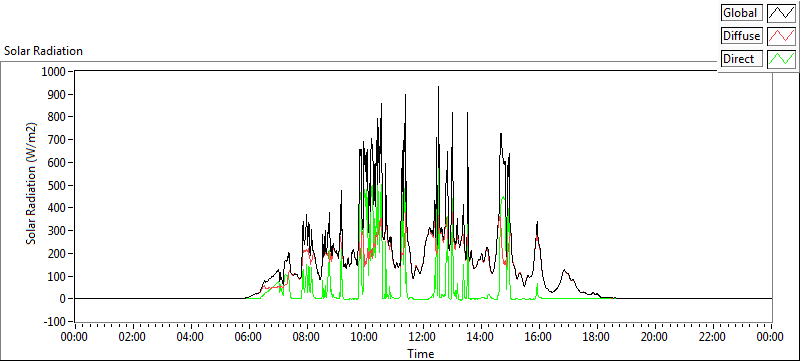Click the 400 value on Y axis
Viewport: 800px width, 361px height.
(x=57, y=208)
